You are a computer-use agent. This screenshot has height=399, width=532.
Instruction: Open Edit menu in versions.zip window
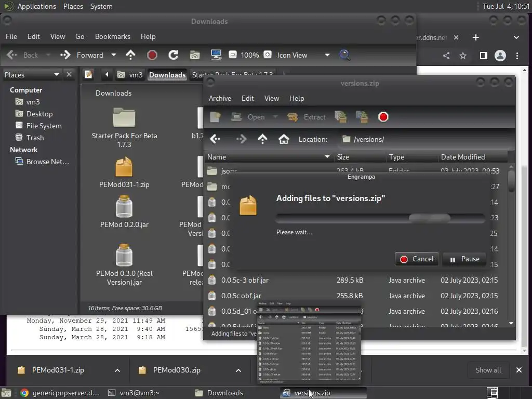click(248, 98)
